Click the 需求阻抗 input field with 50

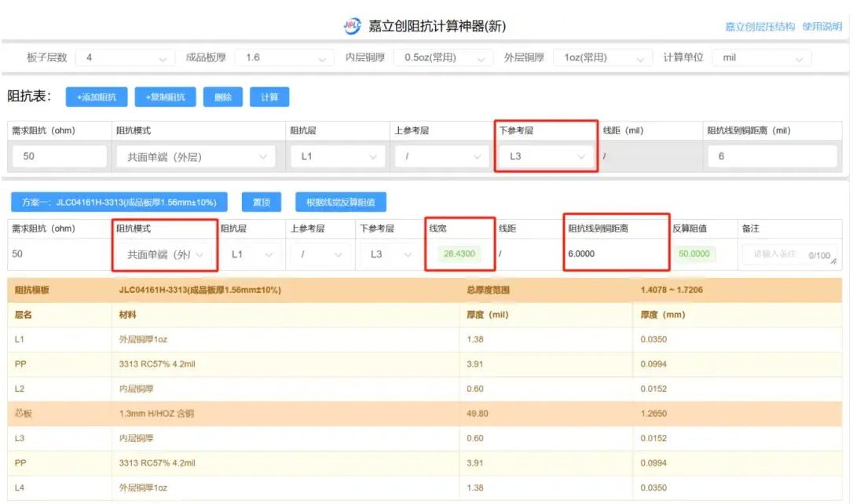point(59,156)
